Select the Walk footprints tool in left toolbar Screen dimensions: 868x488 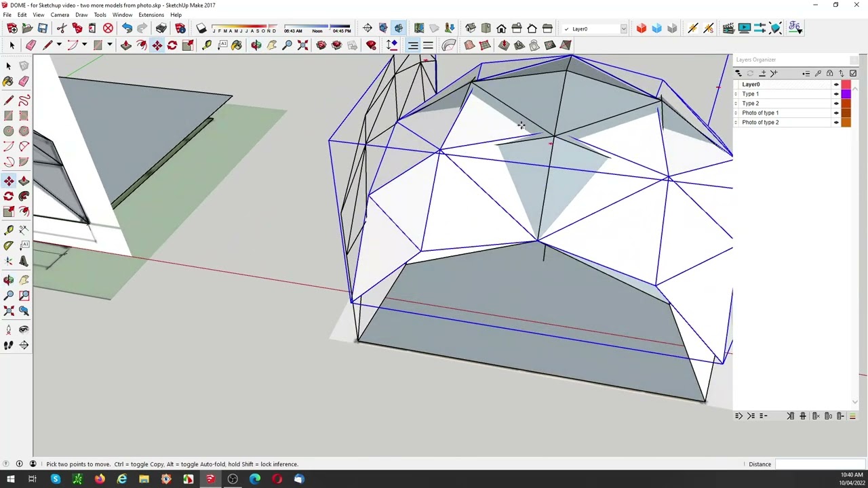point(9,345)
